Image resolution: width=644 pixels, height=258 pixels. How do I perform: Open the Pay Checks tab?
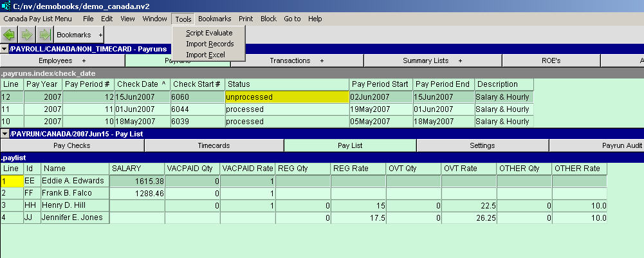(x=71, y=145)
